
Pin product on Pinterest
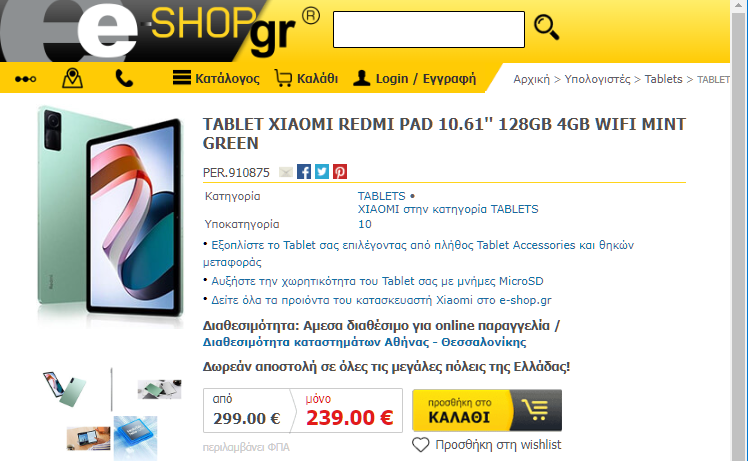coord(340,171)
